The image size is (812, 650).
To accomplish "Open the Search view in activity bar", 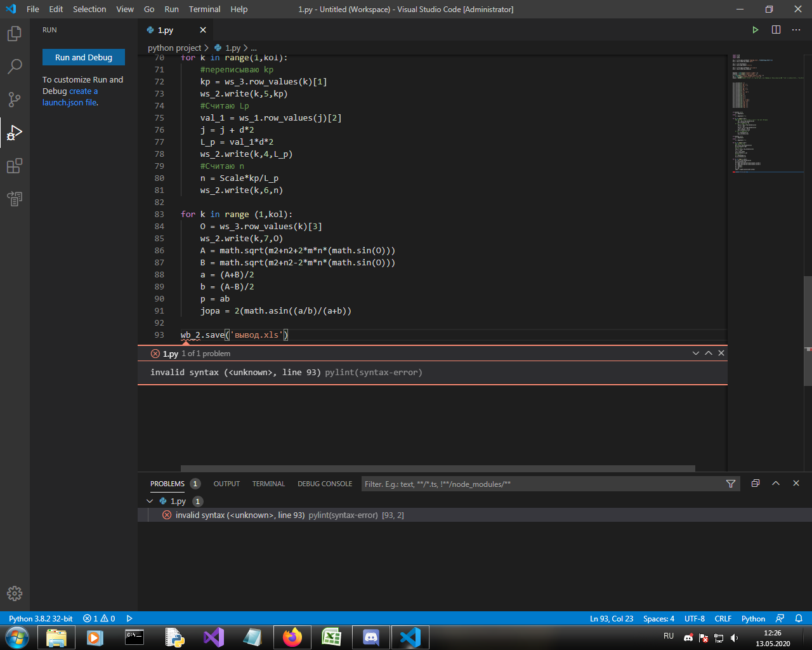I will [x=15, y=66].
